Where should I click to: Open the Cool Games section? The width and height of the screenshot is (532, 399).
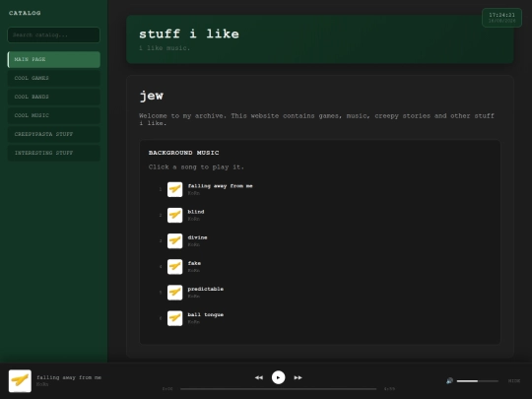pyautogui.click(x=53, y=78)
